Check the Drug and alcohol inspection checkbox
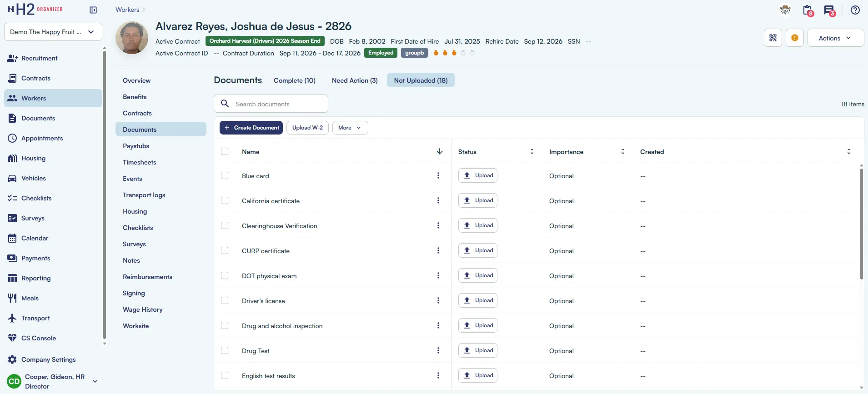The image size is (868, 394). pyautogui.click(x=225, y=325)
